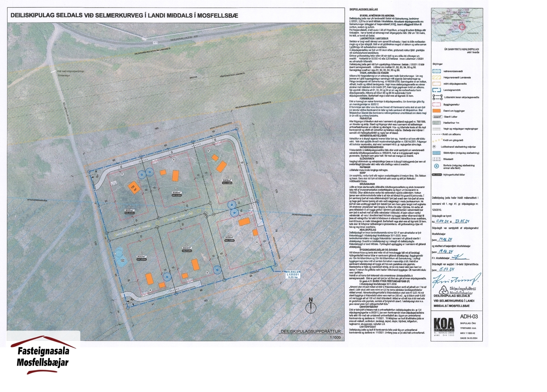547x392 pixels.
Task: Click the vatnsverndarsvæði hatched legend symbol
Action: click(436, 71)
